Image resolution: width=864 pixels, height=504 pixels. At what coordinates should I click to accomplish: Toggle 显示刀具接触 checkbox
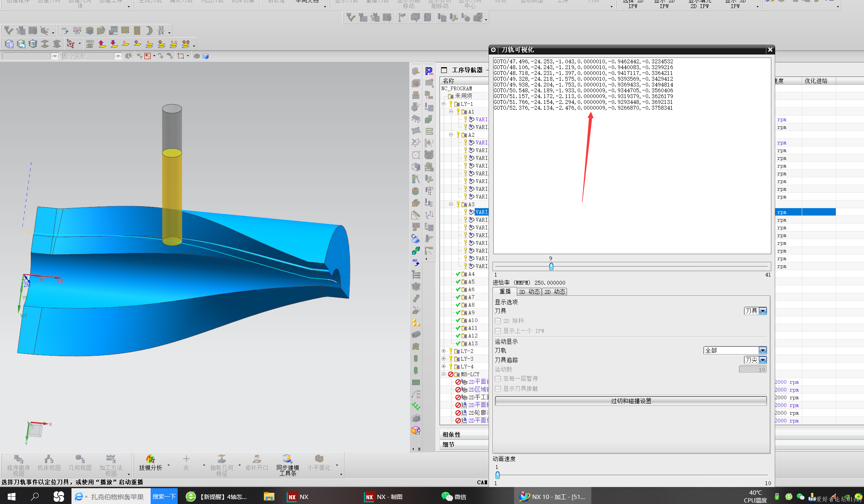498,389
